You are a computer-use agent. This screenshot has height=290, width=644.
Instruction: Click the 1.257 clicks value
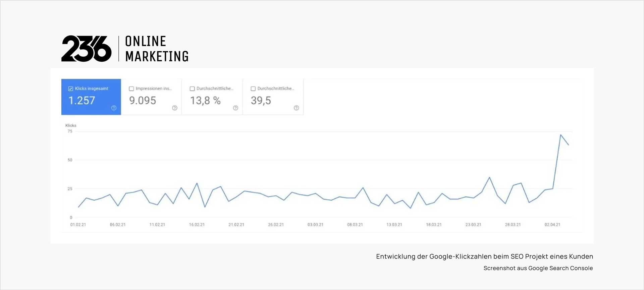click(82, 101)
